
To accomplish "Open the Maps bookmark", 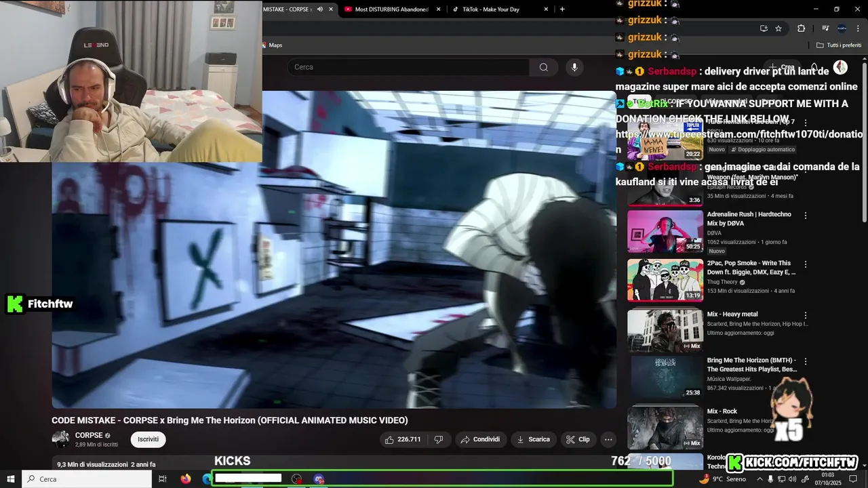I will [271, 45].
